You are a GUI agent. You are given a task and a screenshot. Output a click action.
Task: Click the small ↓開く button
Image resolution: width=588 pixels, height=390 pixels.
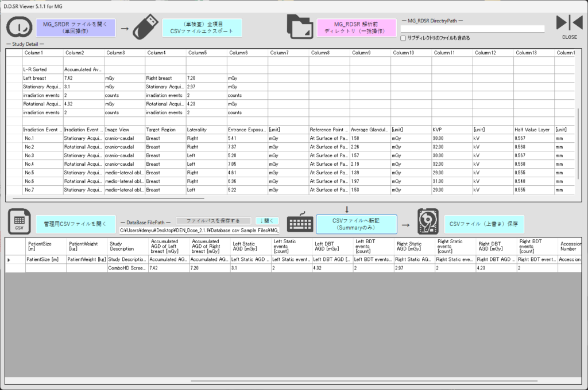267,220
